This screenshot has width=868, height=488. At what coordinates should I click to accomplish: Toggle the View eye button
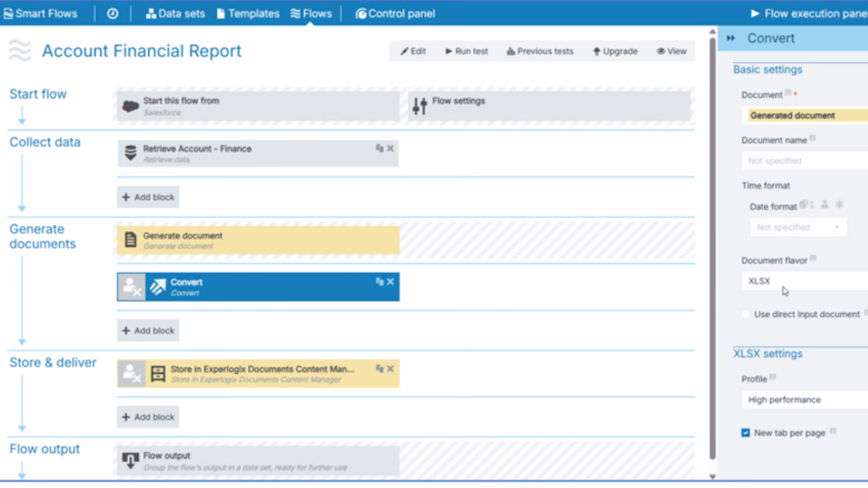point(672,51)
